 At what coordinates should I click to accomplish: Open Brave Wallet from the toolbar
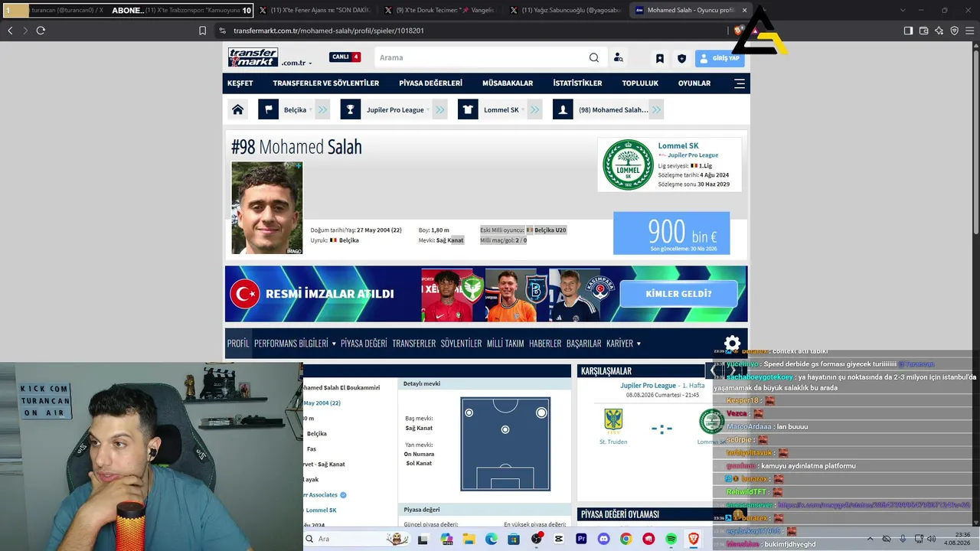click(x=923, y=31)
